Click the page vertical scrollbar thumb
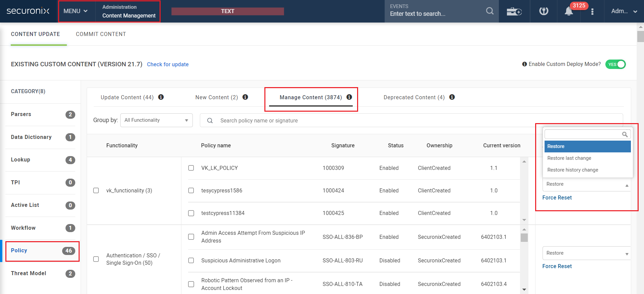This screenshot has width=644, height=294. (640, 36)
